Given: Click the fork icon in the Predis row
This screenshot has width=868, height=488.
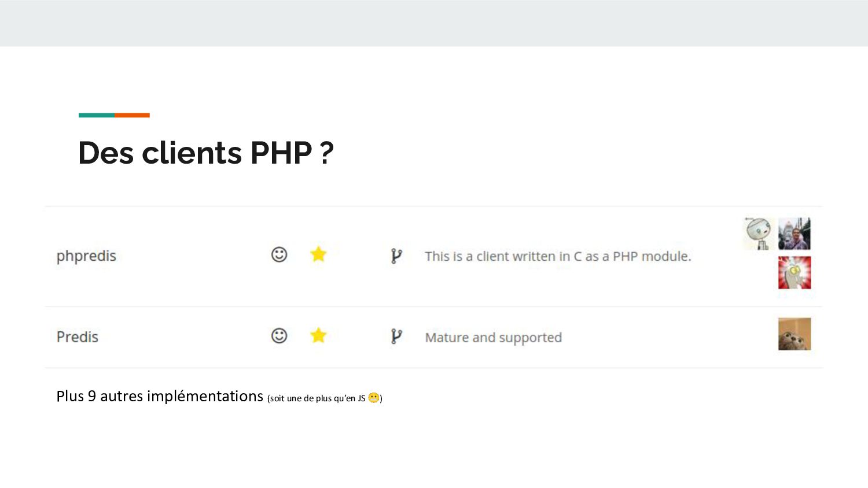Looking at the screenshot, I should [396, 336].
